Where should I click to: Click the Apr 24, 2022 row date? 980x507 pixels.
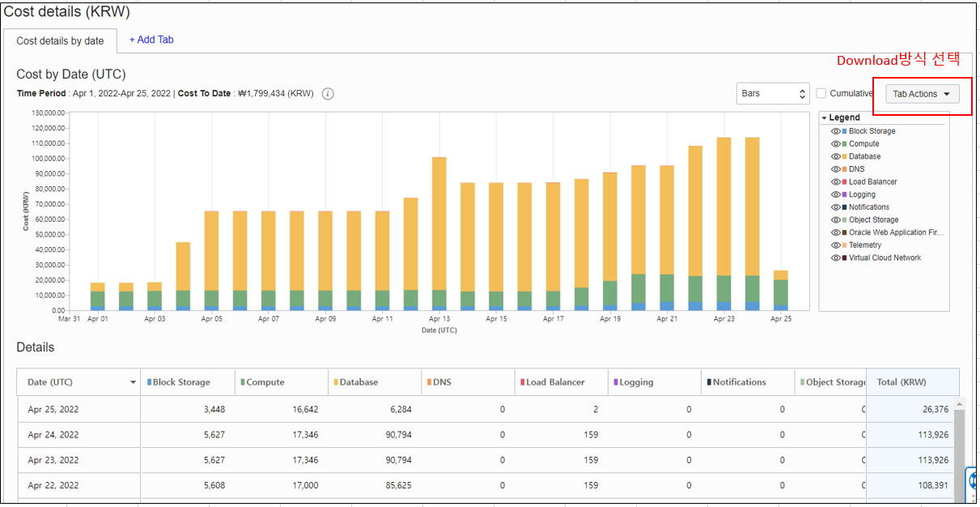point(53,435)
